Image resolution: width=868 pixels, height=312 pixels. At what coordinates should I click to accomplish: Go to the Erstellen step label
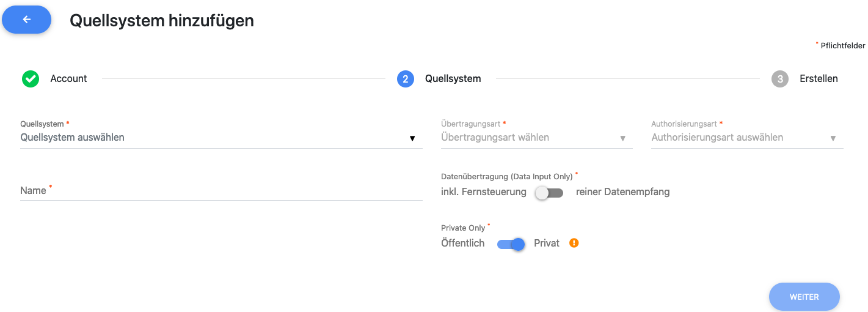click(x=819, y=79)
